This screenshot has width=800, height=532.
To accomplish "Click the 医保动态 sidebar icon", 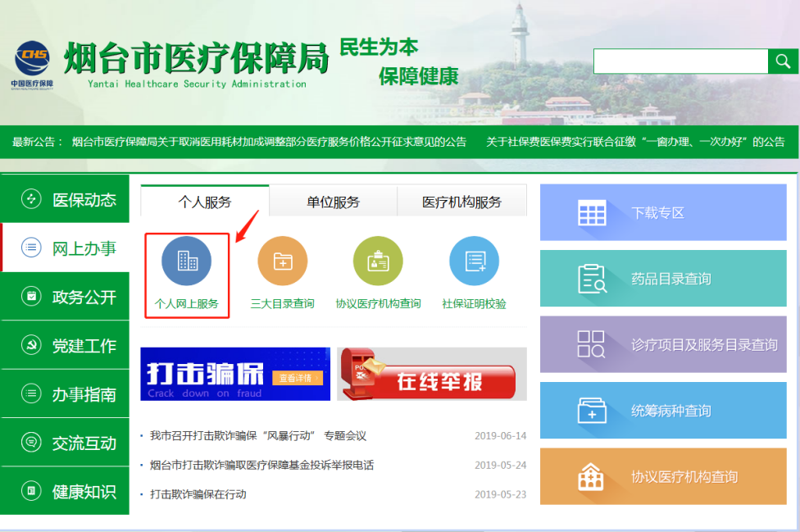I will pos(31,199).
